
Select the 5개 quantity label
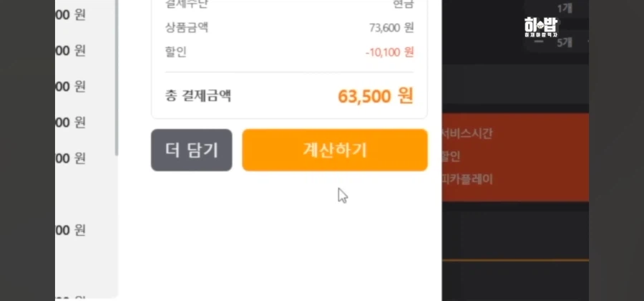point(565,42)
